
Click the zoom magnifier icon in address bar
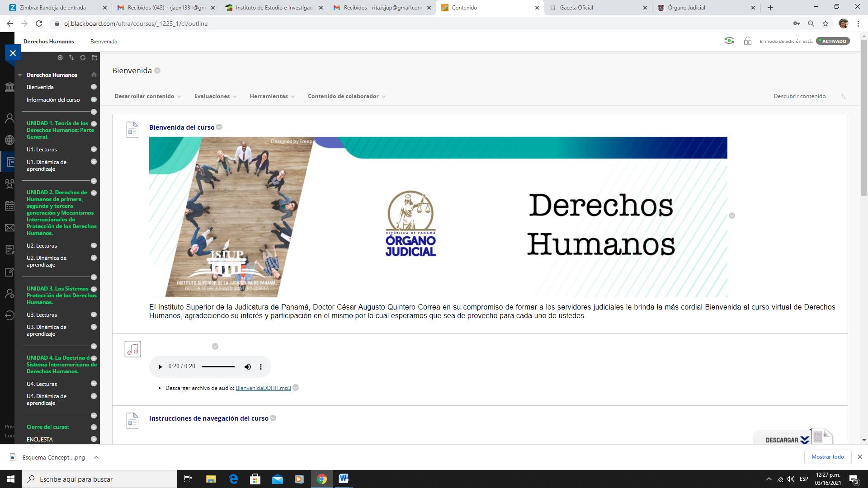[811, 23]
